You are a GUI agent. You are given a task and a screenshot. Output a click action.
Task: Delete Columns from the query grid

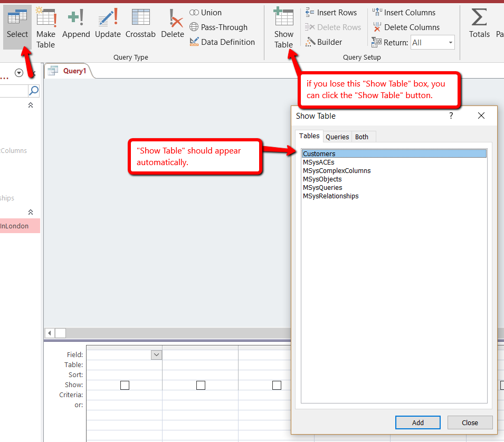406,27
